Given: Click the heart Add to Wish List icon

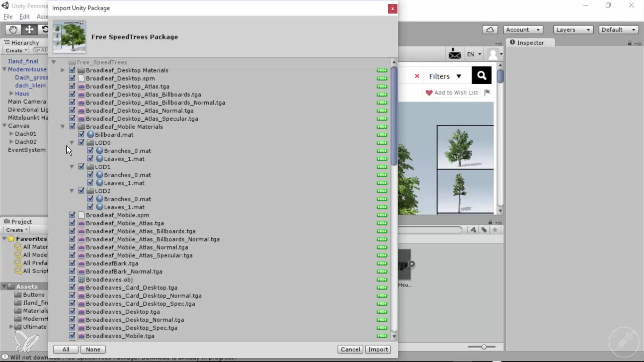Looking at the screenshot, I should click(x=429, y=93).
